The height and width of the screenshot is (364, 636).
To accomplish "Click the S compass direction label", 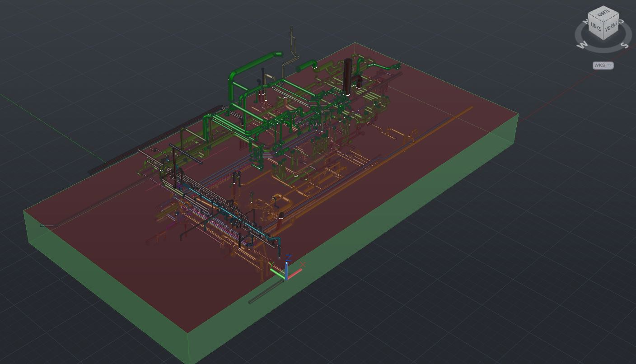I will click(625, 45).
